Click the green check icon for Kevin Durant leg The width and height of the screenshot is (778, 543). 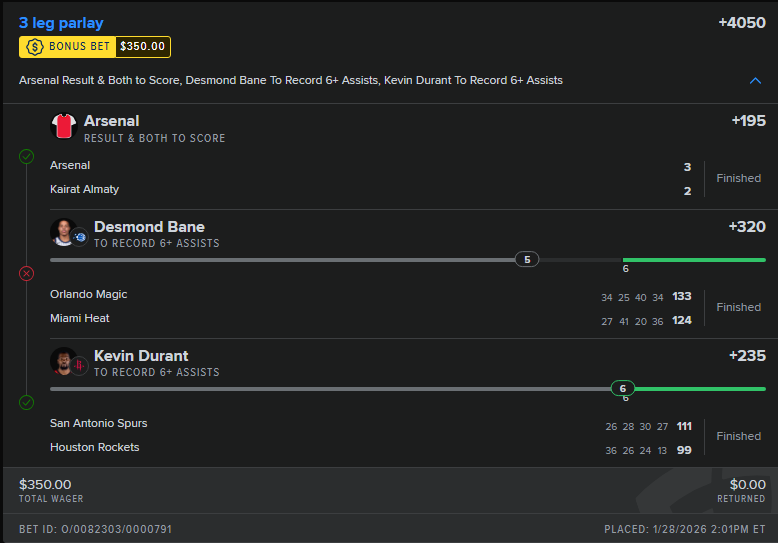click(x=26, y=402)
